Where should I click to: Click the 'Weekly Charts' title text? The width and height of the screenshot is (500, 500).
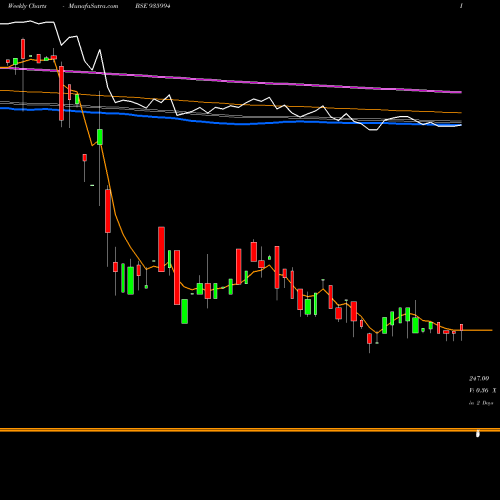pyautogui.click(x=27, y=6)
